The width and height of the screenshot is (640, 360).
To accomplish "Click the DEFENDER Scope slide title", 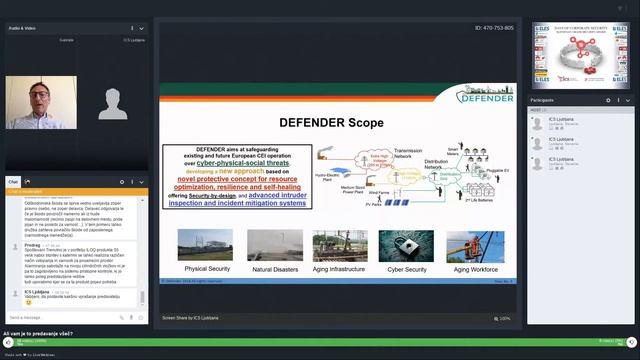I will 331,123.
